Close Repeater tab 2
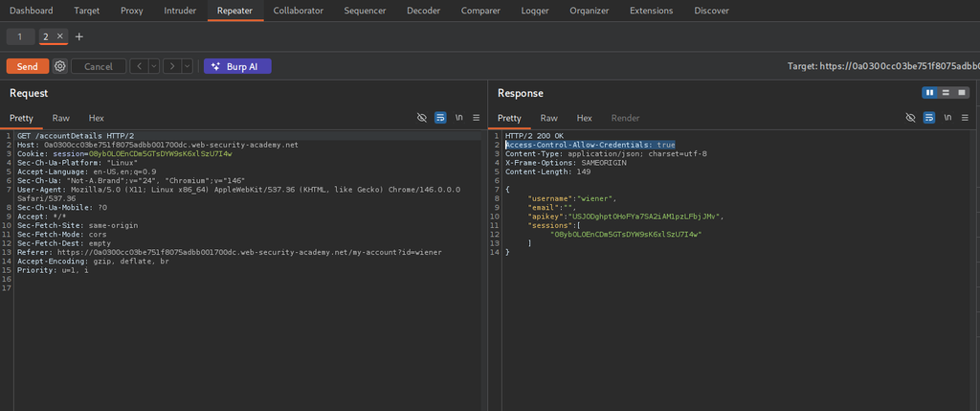Image resolution: width=980 pixels, height=411 pixels. (60, 36)
